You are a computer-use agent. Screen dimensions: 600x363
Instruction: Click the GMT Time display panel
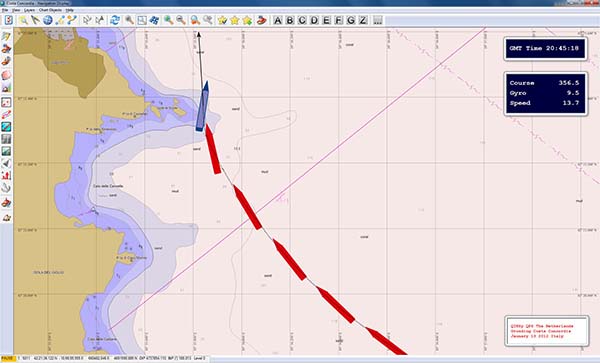pyautogui.click(x=545, y=49)
